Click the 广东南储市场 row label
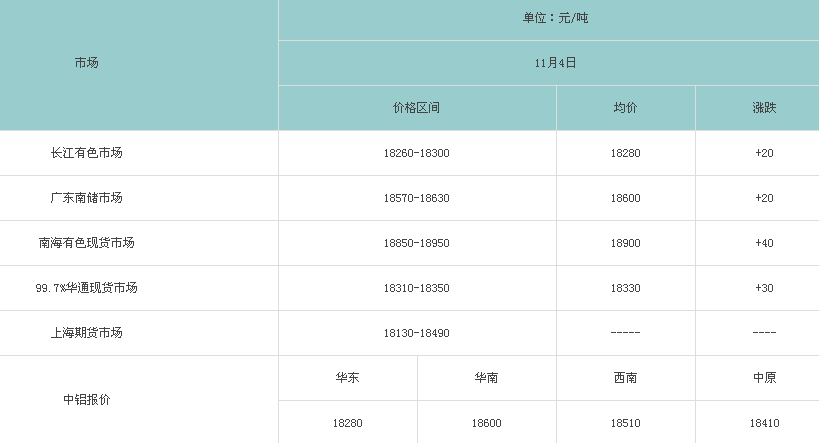The image size is (819, 443). tap(86, 198)
